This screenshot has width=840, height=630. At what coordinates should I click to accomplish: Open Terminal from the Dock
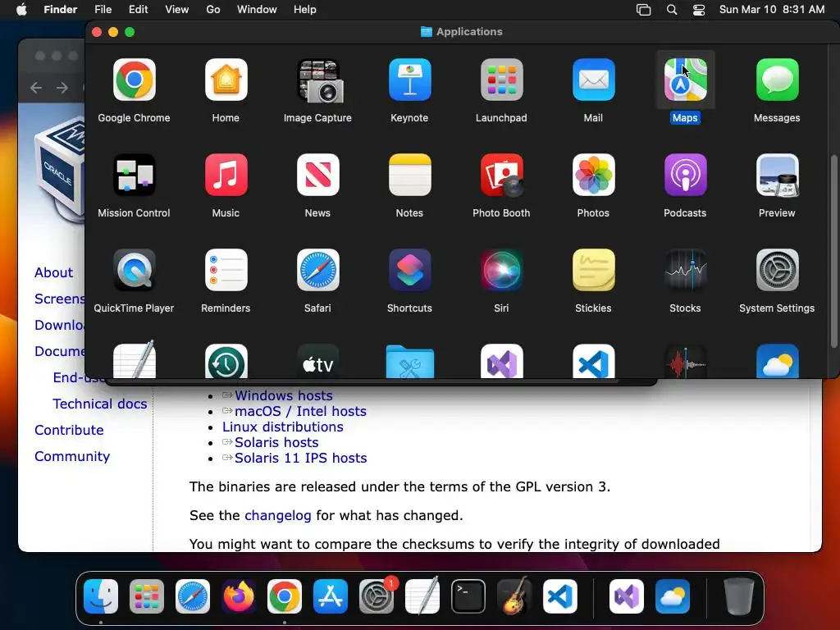point(468,596)
